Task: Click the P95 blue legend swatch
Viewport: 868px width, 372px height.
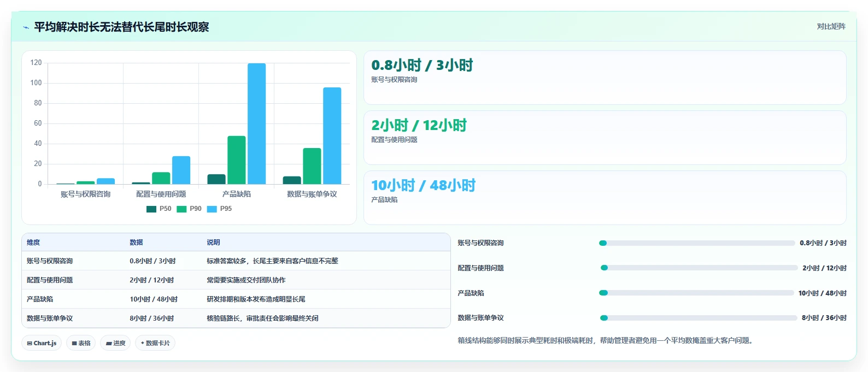Action: point(212,209)
